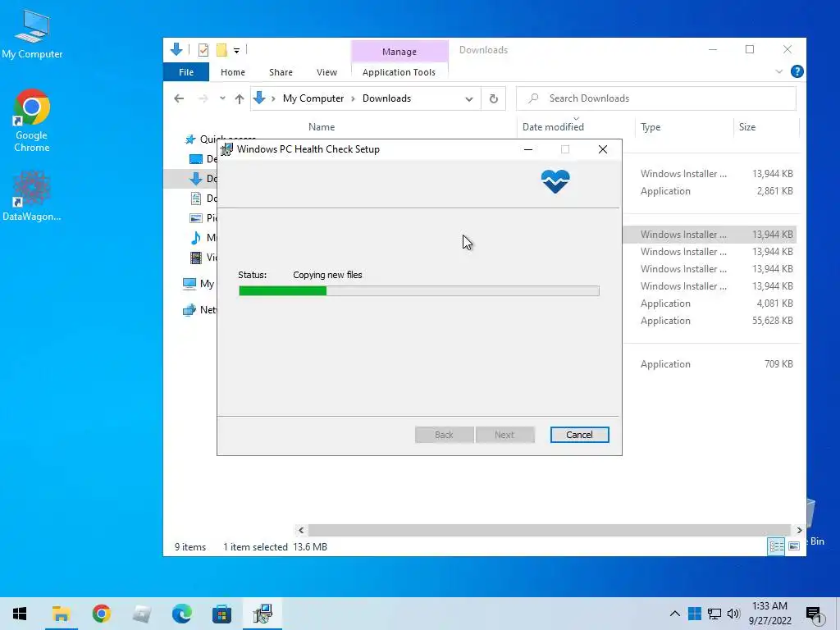840x630 pixels.
Task: Sort by the Name column header
Action: pyautogui.click(x=322, y=127)
